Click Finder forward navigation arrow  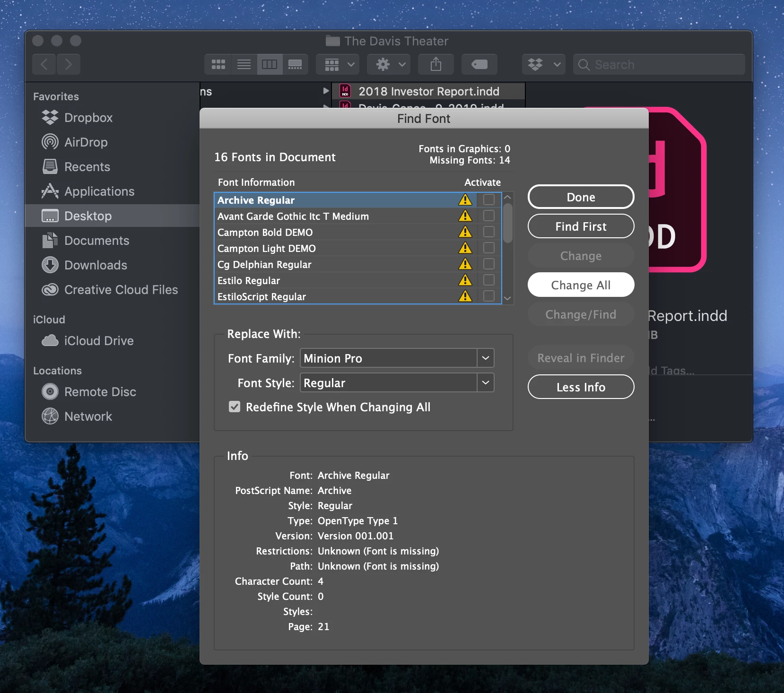pos(69,64)
